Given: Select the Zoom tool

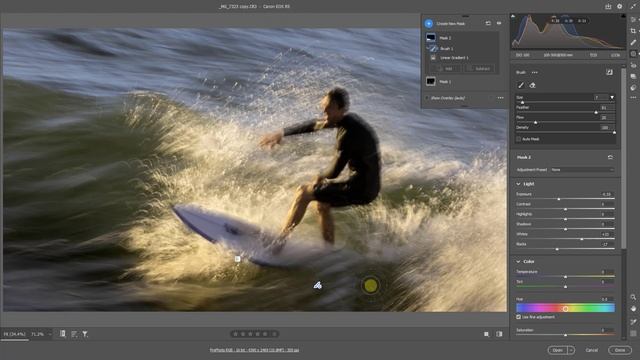Looking at the screenshot, I should point(633,297).
